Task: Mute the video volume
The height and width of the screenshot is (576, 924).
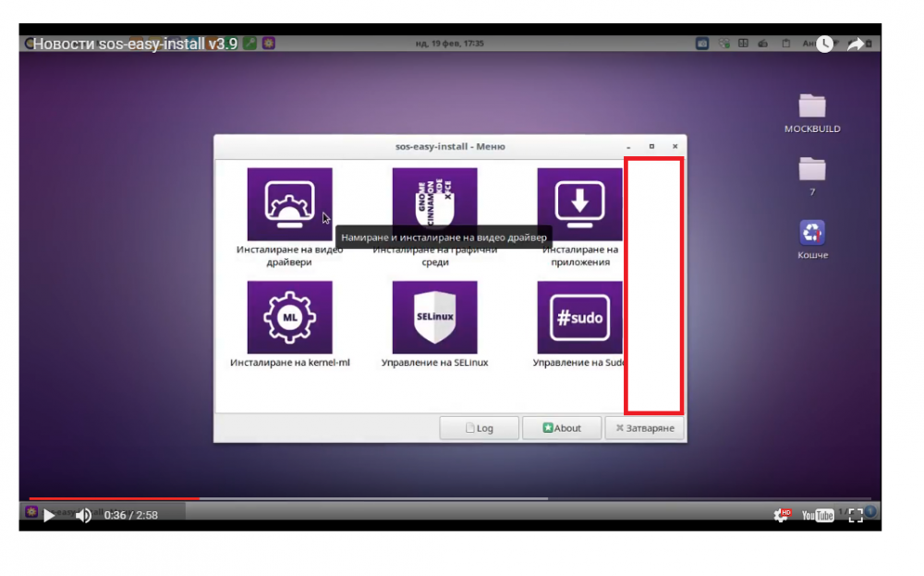Action: pyautogui.click(x=83, y=515)
